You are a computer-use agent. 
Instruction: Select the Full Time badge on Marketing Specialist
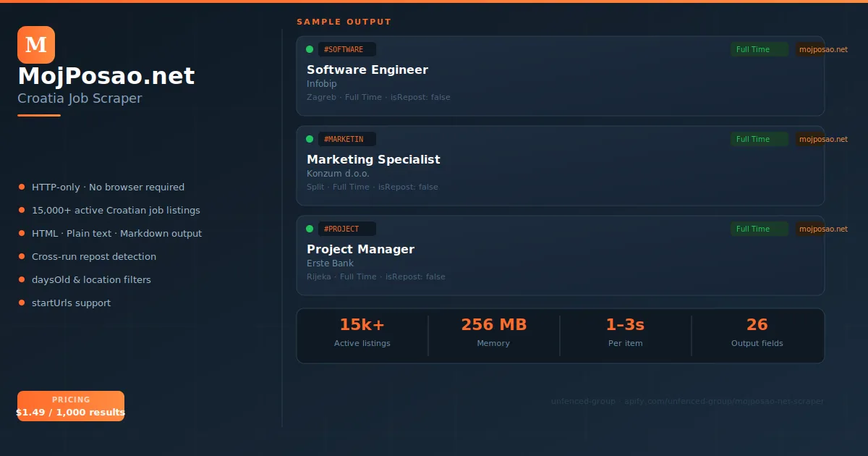tap(759, 138)
